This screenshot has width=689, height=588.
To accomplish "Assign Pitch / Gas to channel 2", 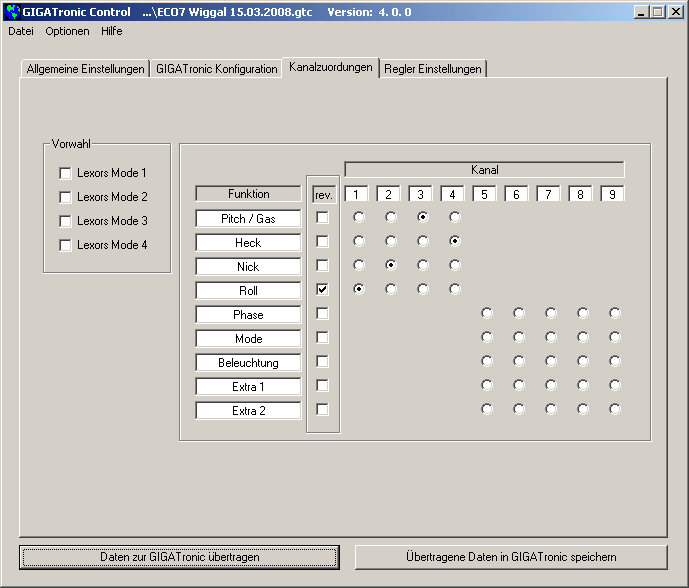I will click(391, 217).
